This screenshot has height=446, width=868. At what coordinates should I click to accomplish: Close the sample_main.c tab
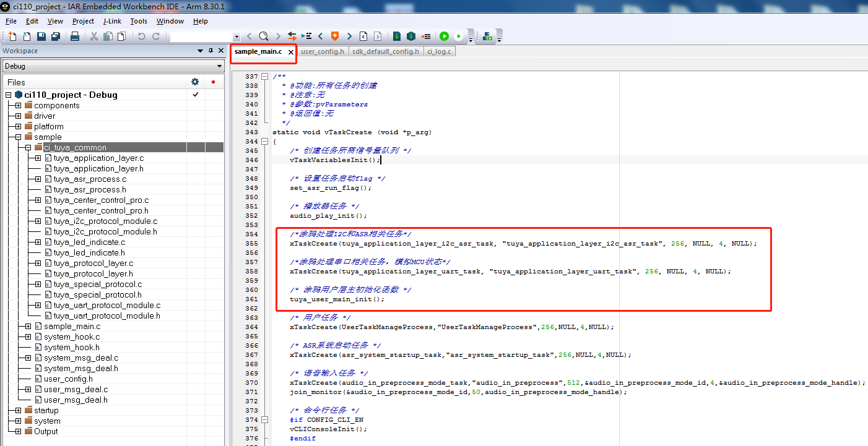290,52
